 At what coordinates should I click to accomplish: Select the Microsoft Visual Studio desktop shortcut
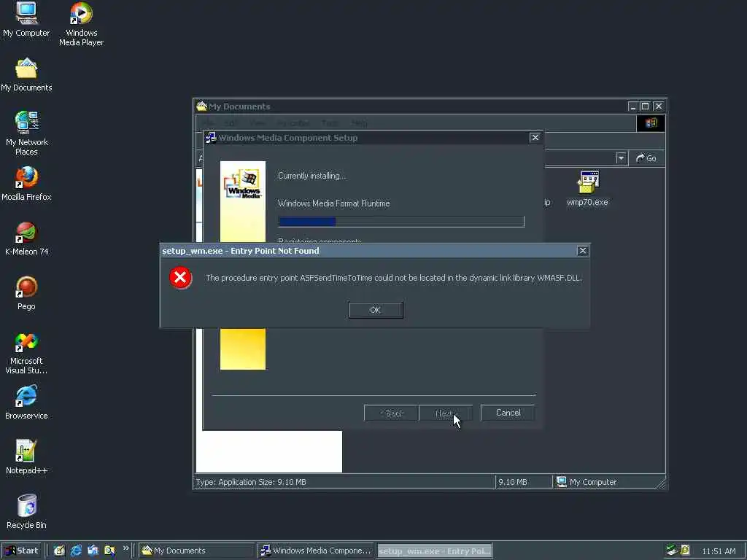coord(26,353)
